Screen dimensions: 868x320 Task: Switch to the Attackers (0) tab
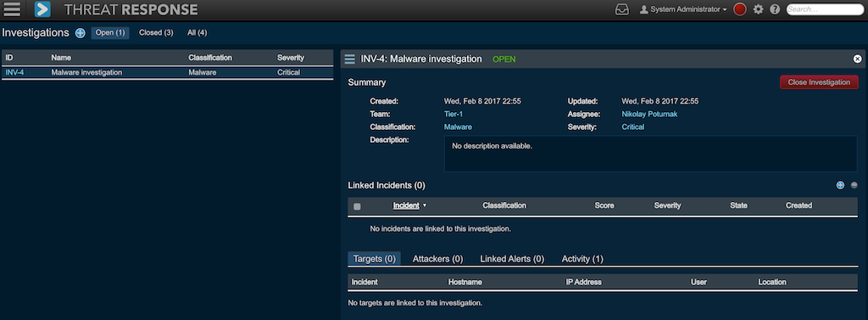pyautogui.click(x=438, y=259)
